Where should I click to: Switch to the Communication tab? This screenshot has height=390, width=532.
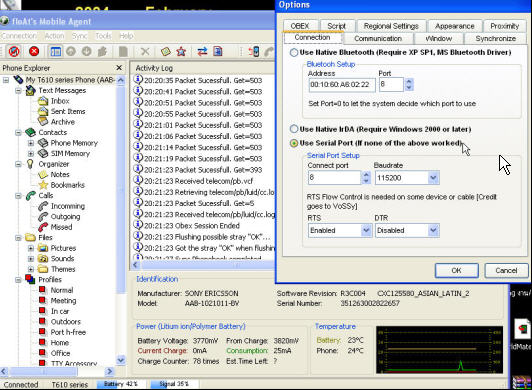tap(378, 38)
